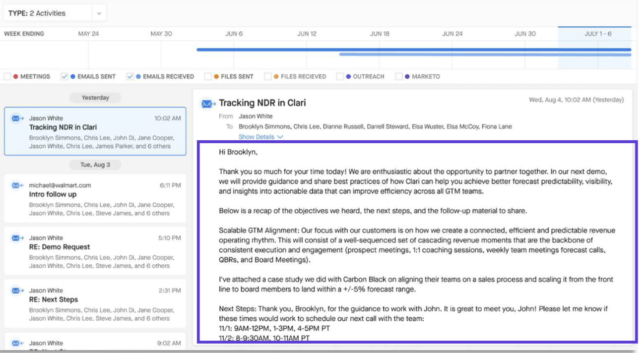
Task: Click Jason White in the From field
Action: coord(256,117)
